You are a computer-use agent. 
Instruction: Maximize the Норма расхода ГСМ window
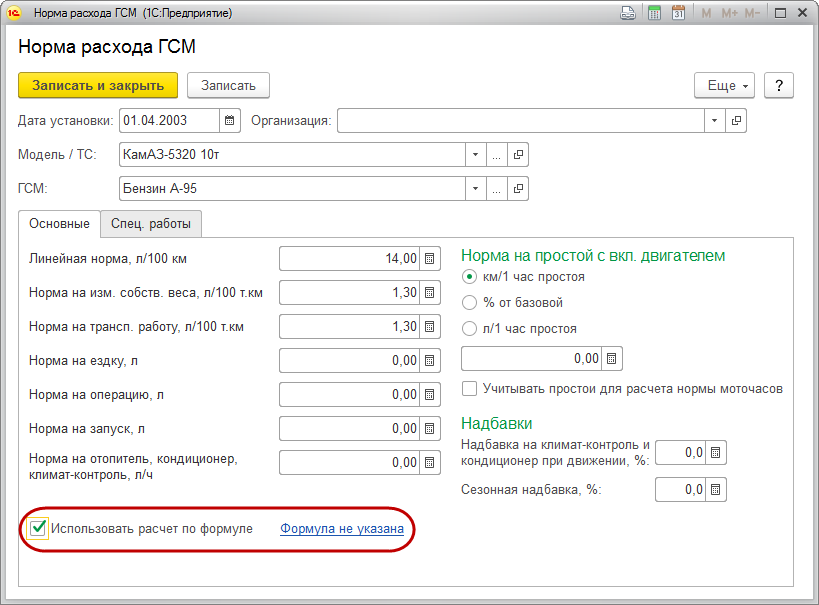(780, 13)
